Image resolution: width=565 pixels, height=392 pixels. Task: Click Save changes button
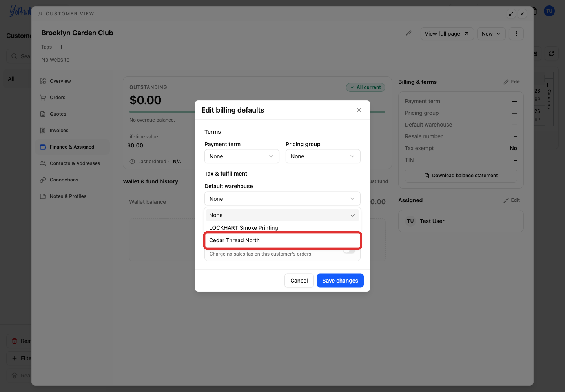[x=340, y=281]
